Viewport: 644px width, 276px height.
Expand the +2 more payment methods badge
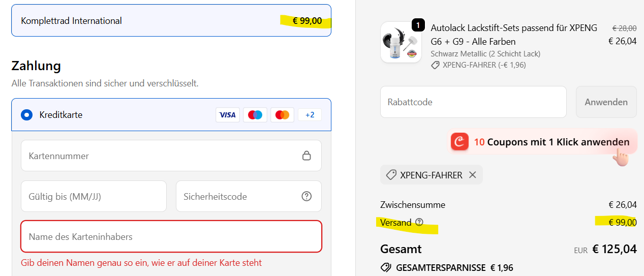coord(310,115)
